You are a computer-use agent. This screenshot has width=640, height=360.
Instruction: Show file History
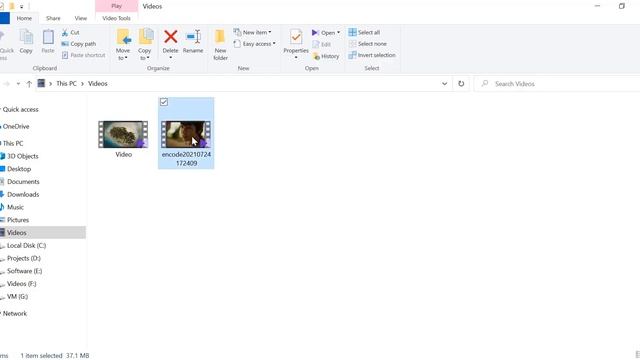(326, 56)
